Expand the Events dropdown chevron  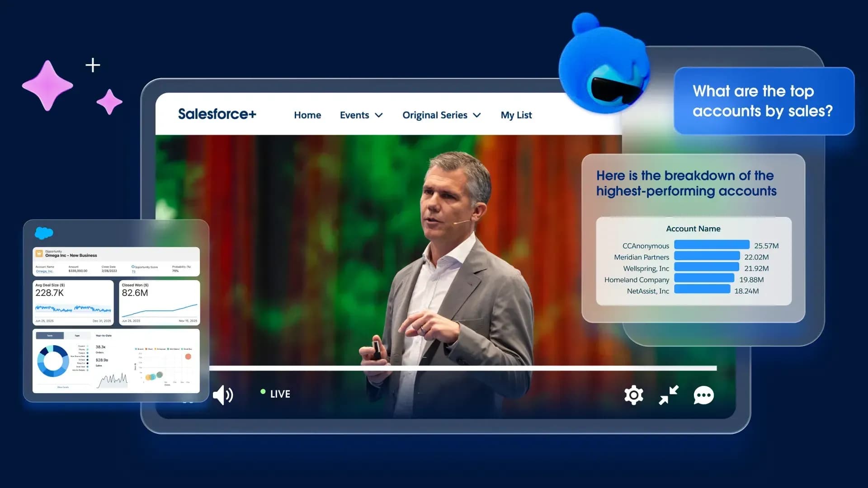click(379, 115)
